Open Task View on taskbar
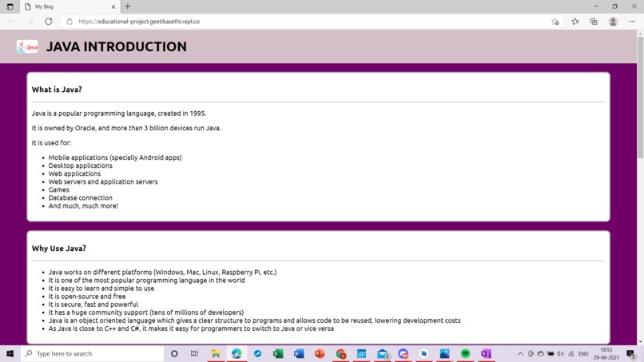 pyautogui.click(x=195, y=353)
